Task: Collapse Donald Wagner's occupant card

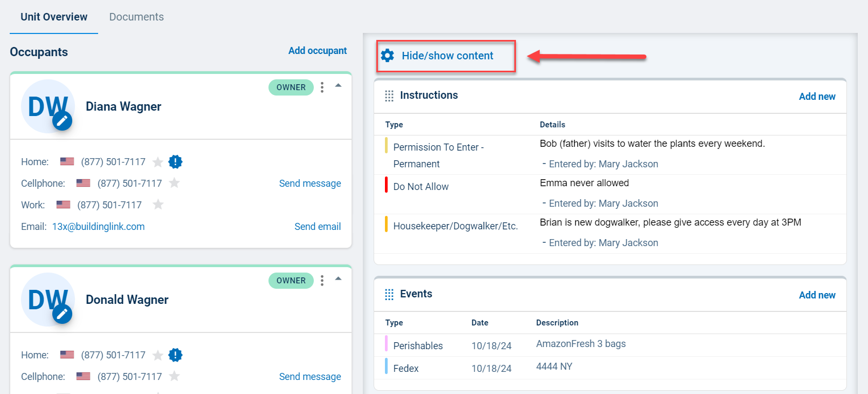Action: 339,278
